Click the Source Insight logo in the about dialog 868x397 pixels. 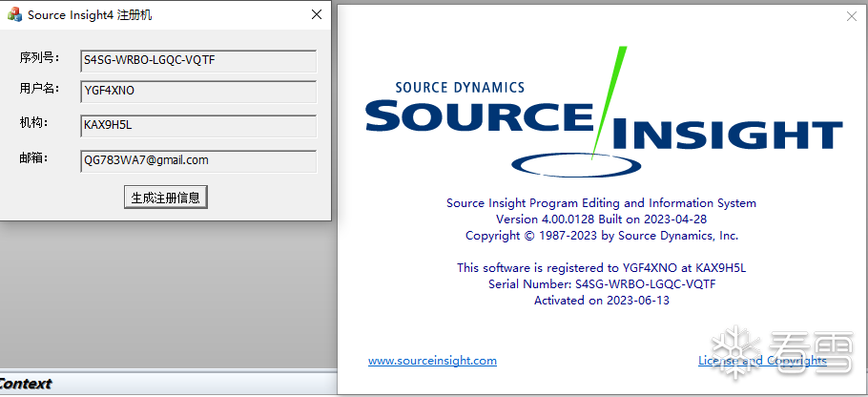tap(604, 112)
